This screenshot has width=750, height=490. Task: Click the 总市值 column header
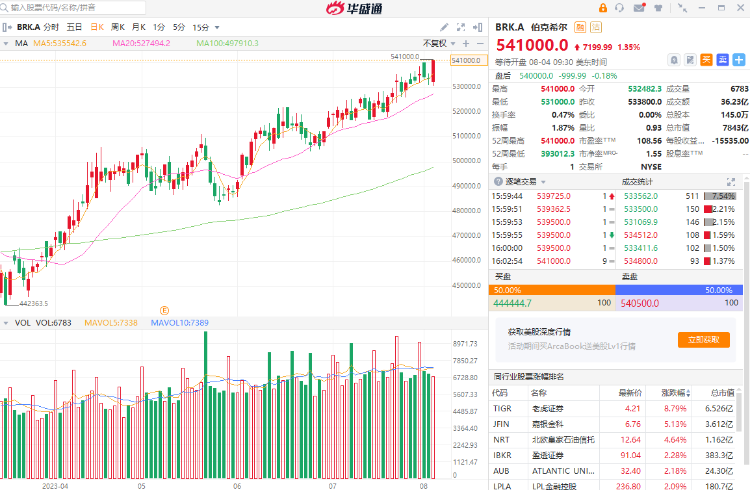coord(722,393)
